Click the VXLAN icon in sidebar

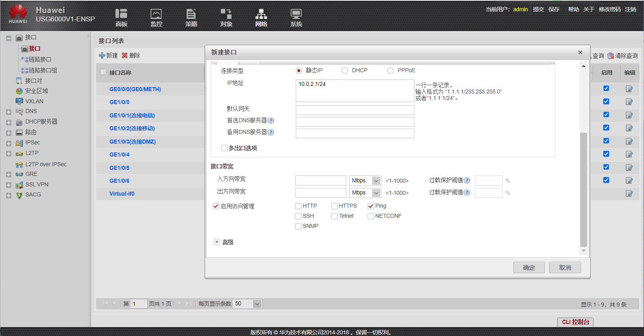(x=19, y=101)
